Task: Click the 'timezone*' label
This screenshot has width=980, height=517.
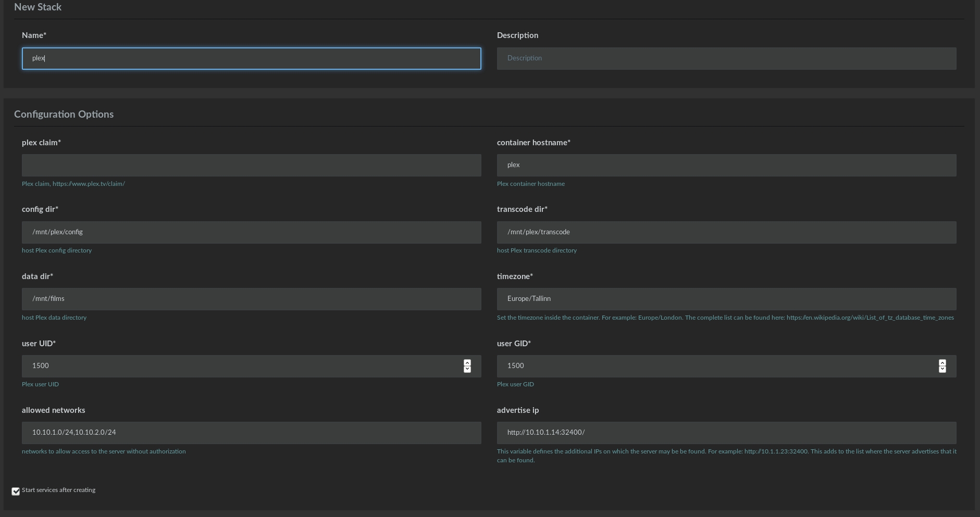Action: (x=515, y=276)
